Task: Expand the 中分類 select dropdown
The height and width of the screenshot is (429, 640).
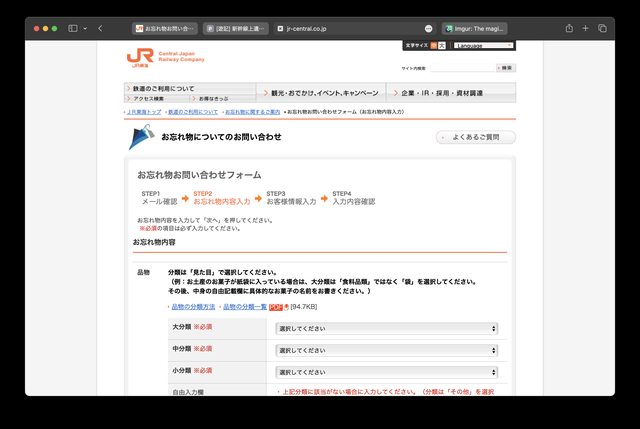Action: tap(387, 350)
